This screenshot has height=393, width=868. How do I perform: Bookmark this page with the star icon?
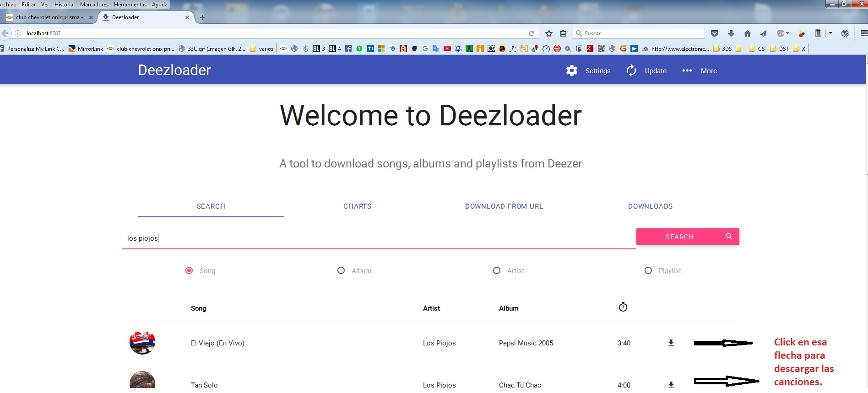pos(549,33)
